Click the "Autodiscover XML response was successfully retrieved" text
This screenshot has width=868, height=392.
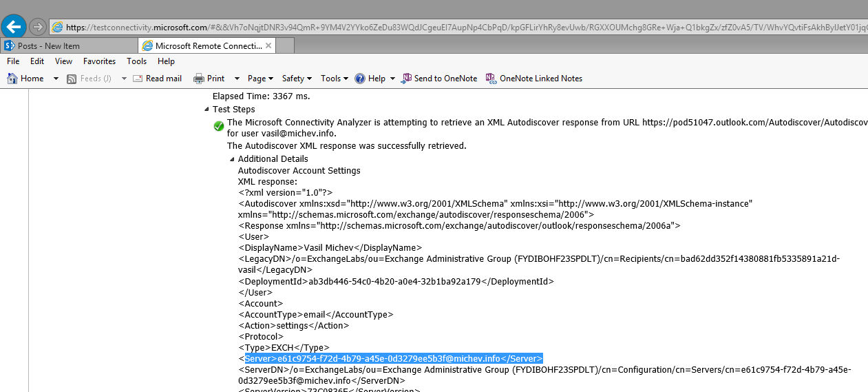[x=346, y=145]
